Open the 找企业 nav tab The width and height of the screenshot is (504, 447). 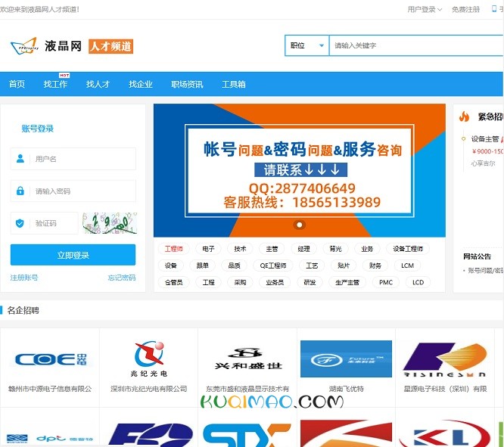[x=141, y=84]
